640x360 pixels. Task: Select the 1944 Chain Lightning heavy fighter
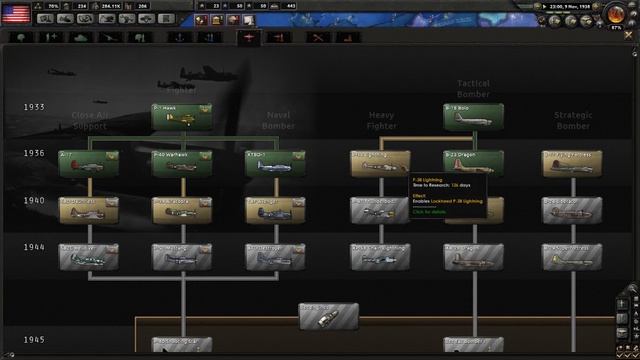pos(380,257)
